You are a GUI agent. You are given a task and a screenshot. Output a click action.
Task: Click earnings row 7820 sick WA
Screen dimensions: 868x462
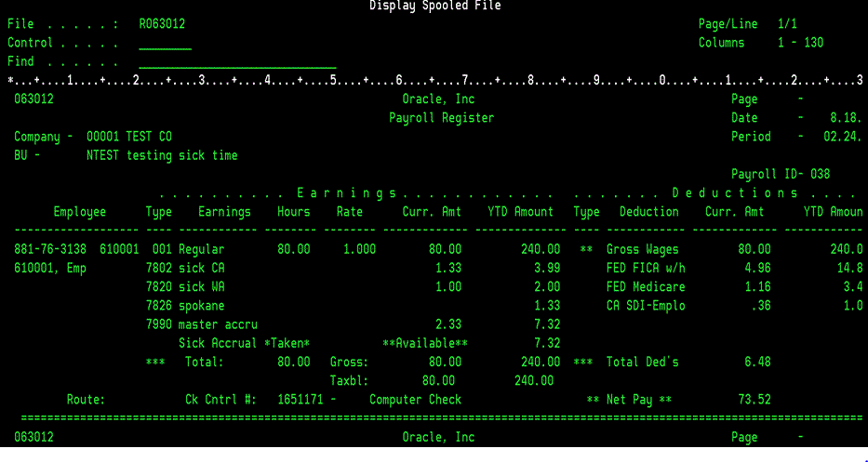185,287
